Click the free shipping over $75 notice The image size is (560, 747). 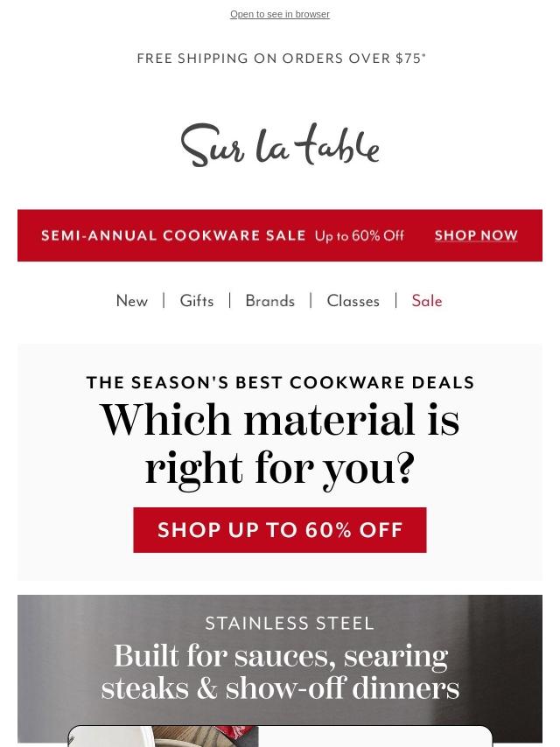point(281,59)
